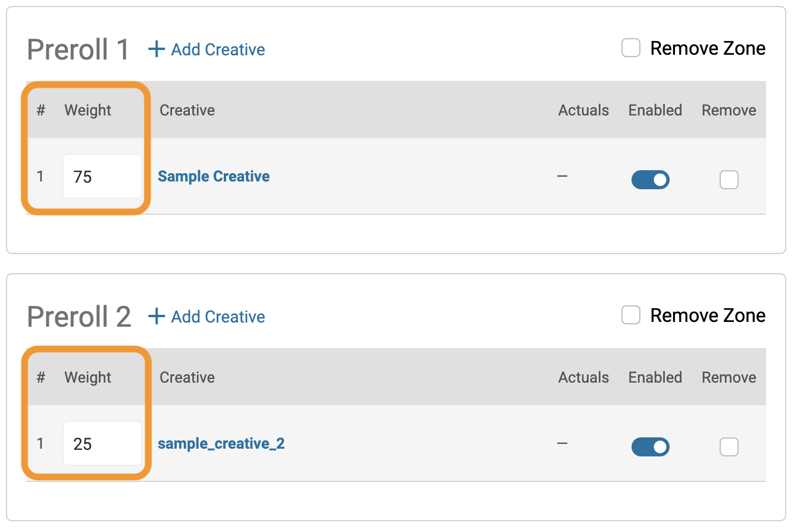Check Remove Zone for Preroll 2

(x=631, y=315)
